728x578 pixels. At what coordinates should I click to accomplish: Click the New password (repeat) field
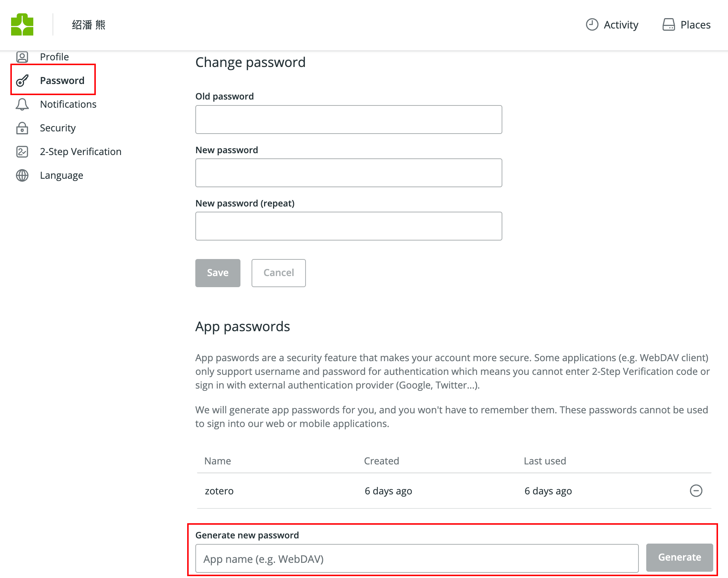[348, 226]
